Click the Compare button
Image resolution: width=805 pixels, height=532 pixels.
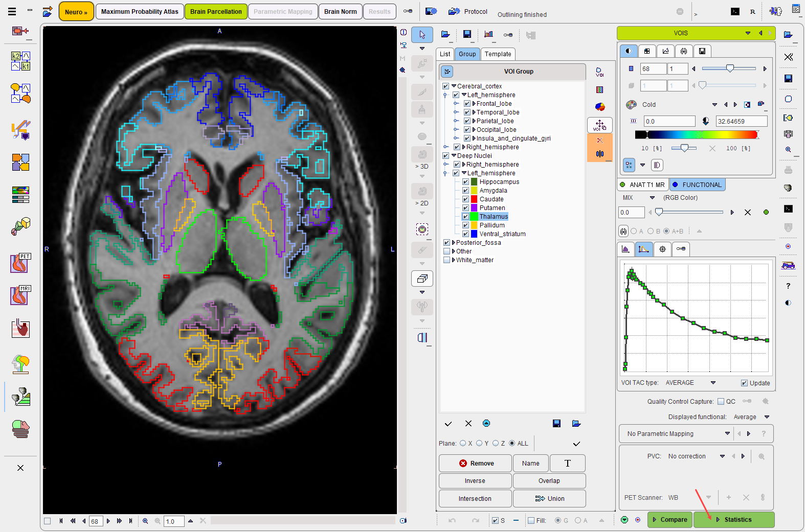click(x=670, y=520)
